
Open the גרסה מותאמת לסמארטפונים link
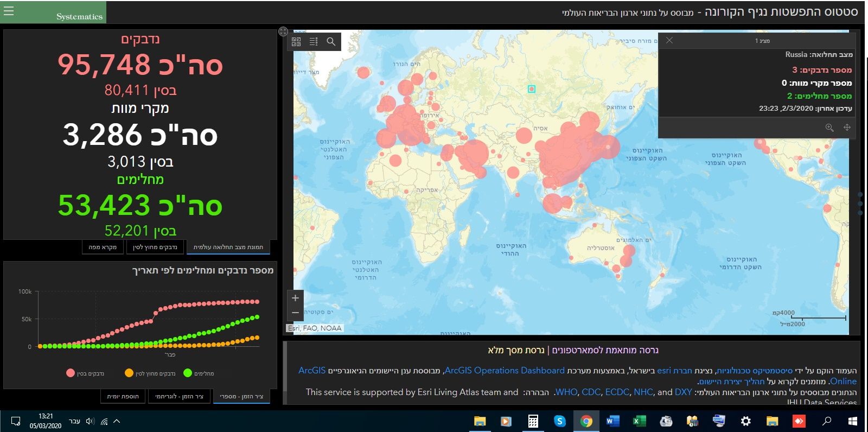(605, 350)
